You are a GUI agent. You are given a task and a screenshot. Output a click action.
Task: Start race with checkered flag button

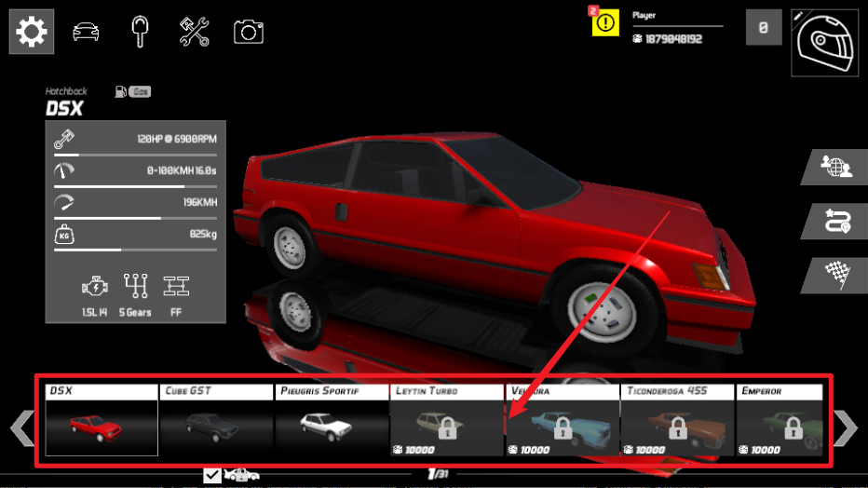[833, 275]
